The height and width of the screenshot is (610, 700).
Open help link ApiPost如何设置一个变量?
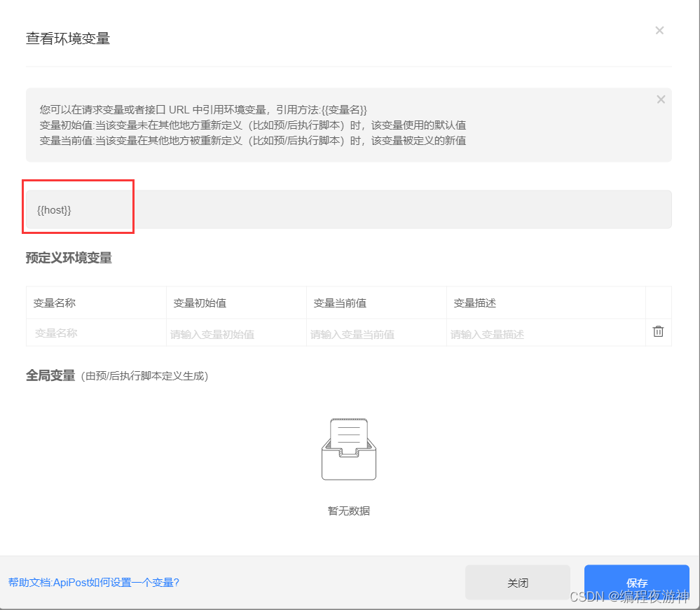94,582
